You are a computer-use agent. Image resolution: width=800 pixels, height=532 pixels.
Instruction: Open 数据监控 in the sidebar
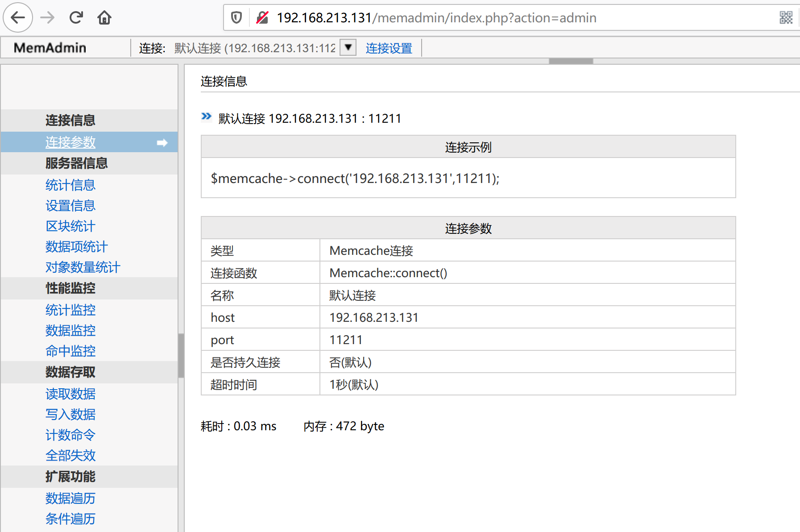pos(70,331)
